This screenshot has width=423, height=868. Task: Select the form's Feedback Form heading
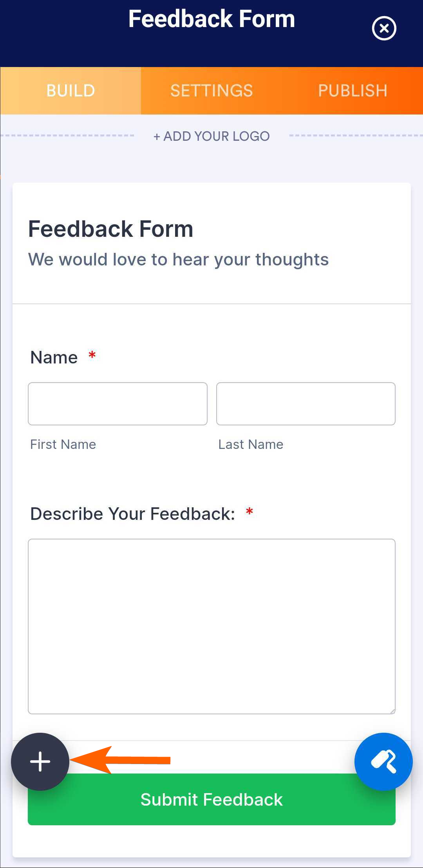pyautogui.click(x=111, y=229)
